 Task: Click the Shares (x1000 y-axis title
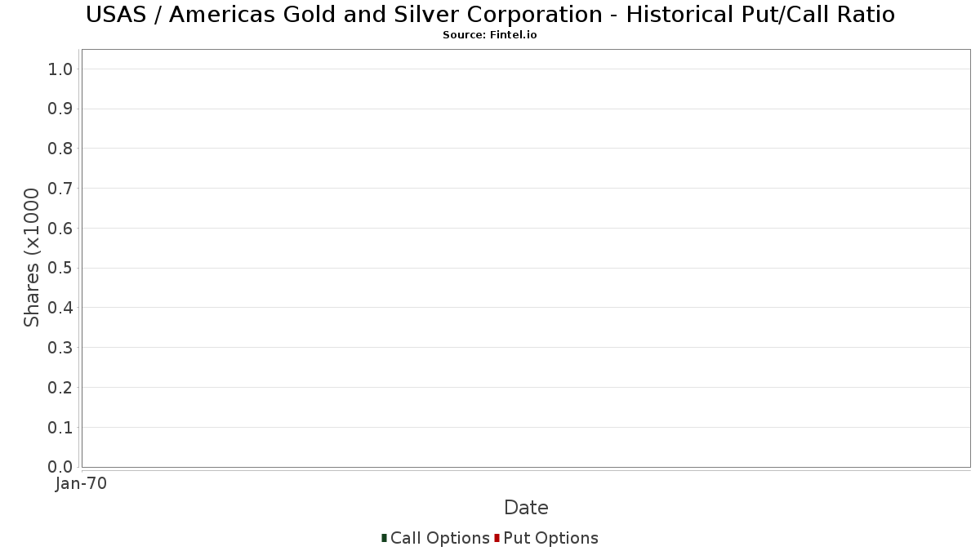[x=32, y=258]
